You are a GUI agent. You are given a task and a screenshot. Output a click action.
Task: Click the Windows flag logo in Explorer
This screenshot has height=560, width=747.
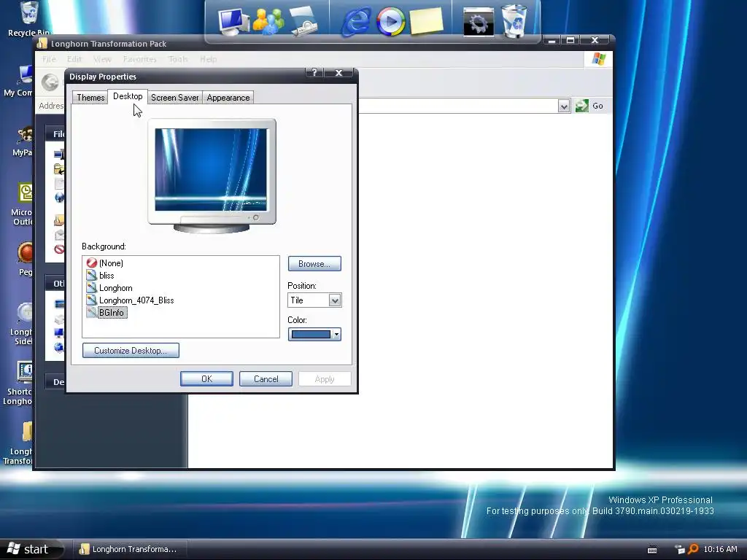tap(598, 59)
